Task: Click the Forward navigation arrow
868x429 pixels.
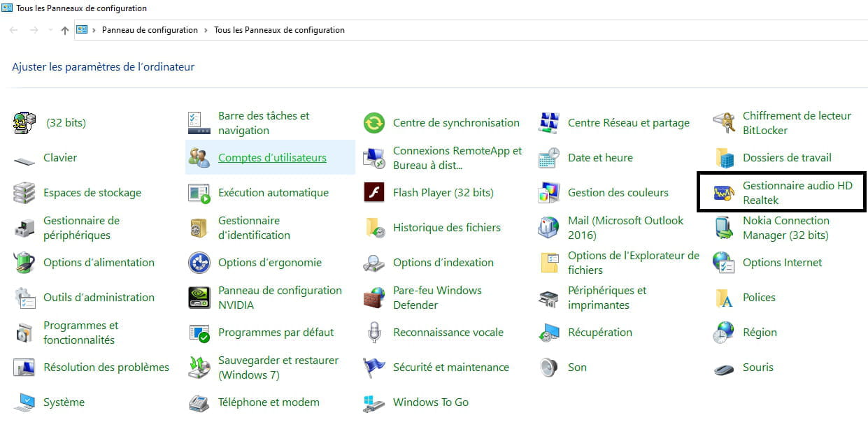Action: [34, 30]
